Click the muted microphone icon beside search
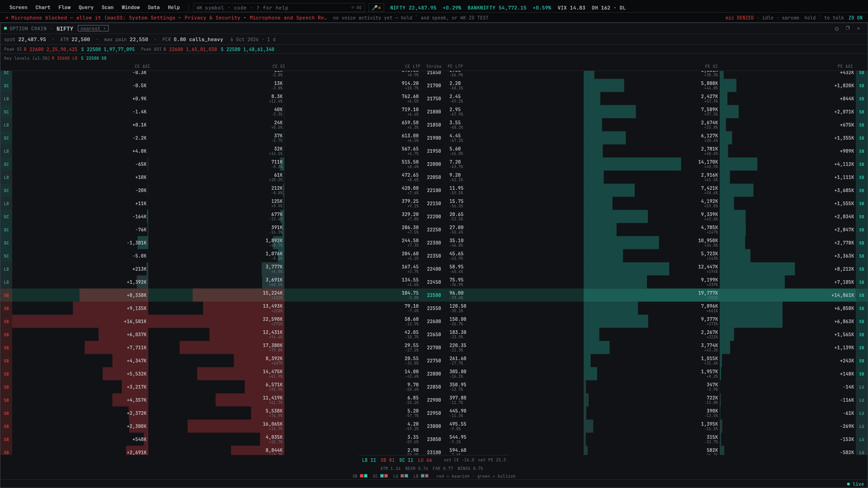 tap(376, 8)
